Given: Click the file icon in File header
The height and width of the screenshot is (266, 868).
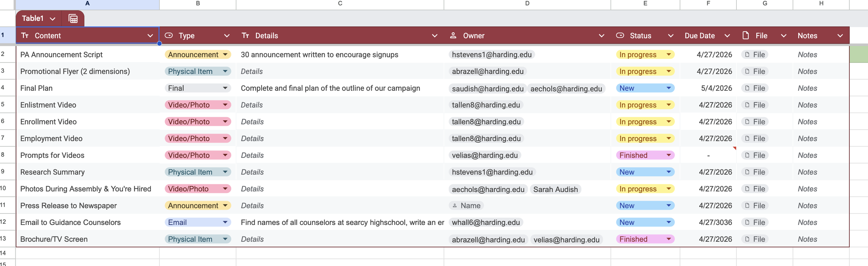Looking at the screenshot, I should (745, 35).
